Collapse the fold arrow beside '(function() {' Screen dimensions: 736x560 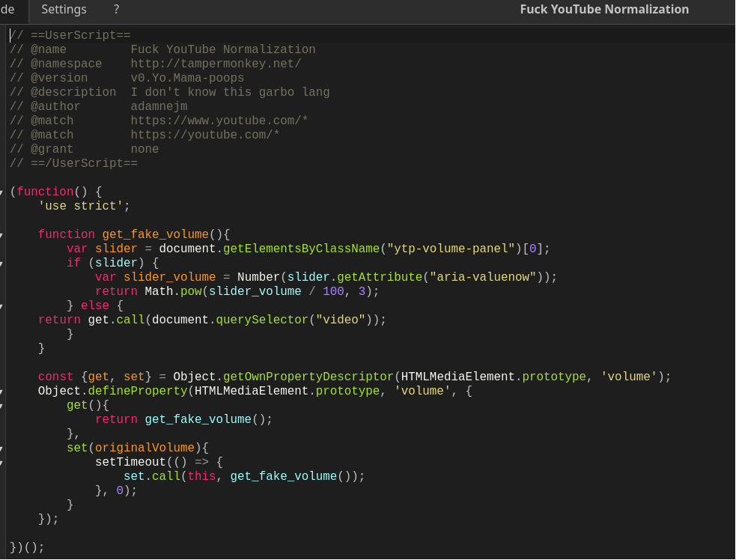click(x=2, y=192)
